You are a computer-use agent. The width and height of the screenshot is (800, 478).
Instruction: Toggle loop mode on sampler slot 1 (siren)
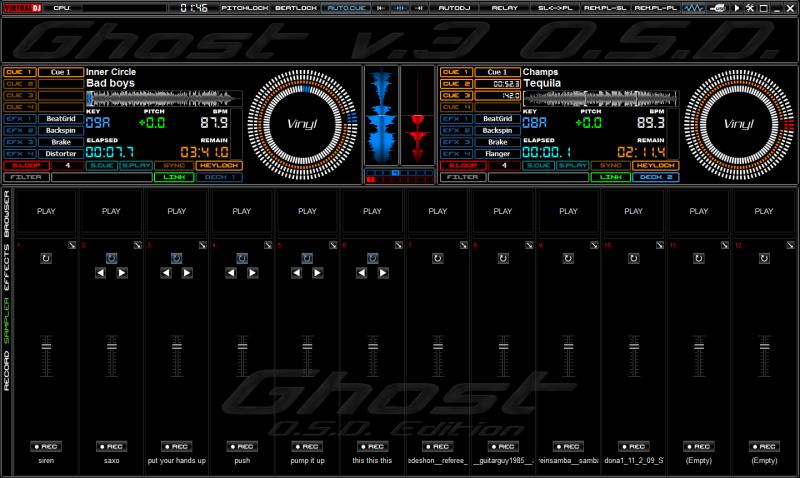tap(46, 259)
